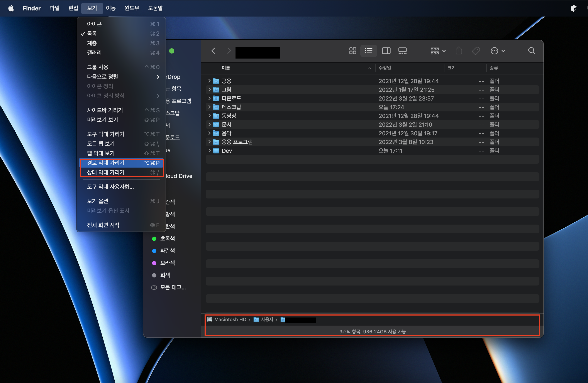Open the search magnifier icon
Viewport: 588px width, 383px height.
coord(532,51)
